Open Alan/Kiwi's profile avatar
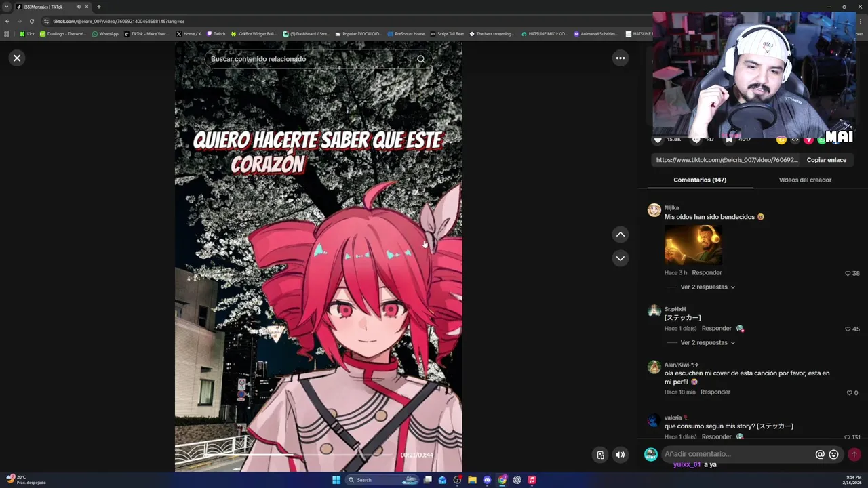 (654, 367)
